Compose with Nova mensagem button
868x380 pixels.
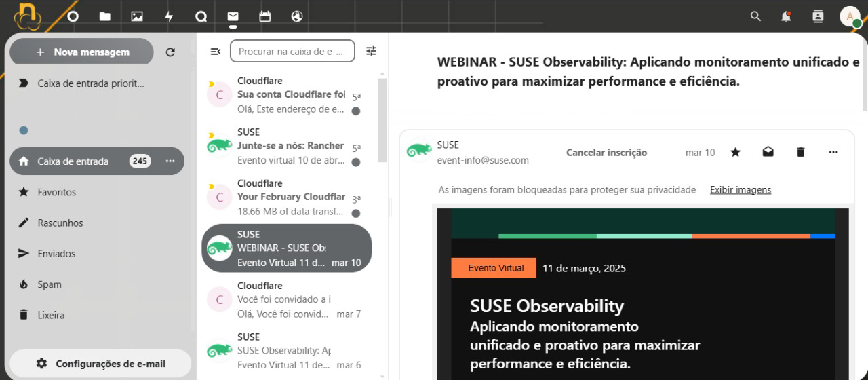pyautogui.click(x=82, y=52)
